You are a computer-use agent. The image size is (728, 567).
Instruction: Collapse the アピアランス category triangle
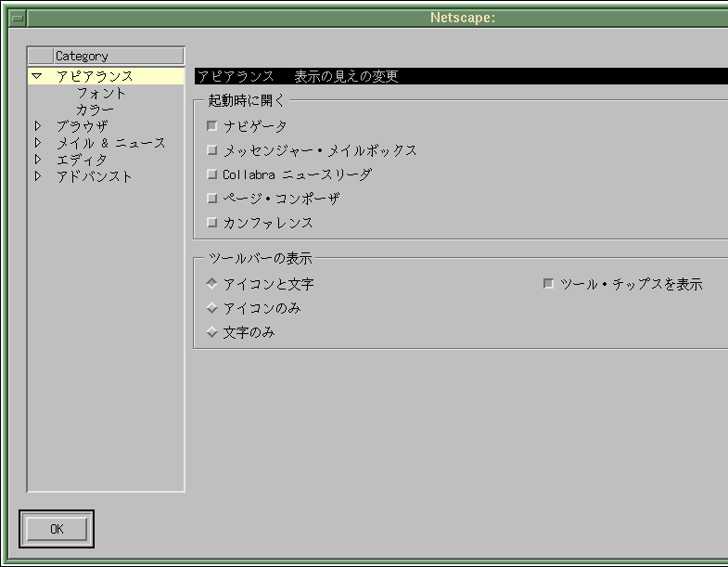point(37,76)
